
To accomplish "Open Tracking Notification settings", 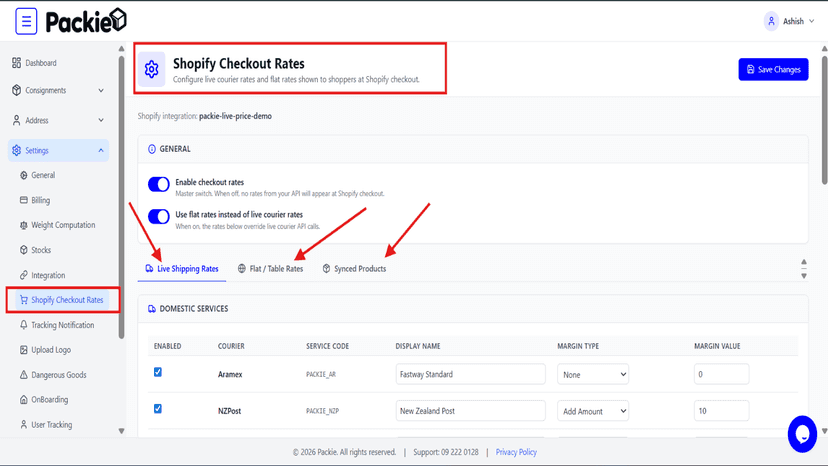I will tap(62, 325).
